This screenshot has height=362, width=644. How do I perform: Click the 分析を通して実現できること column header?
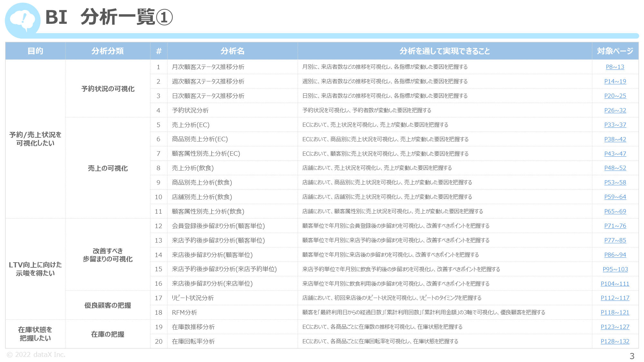pyautogui.click(x=445, y=51)
